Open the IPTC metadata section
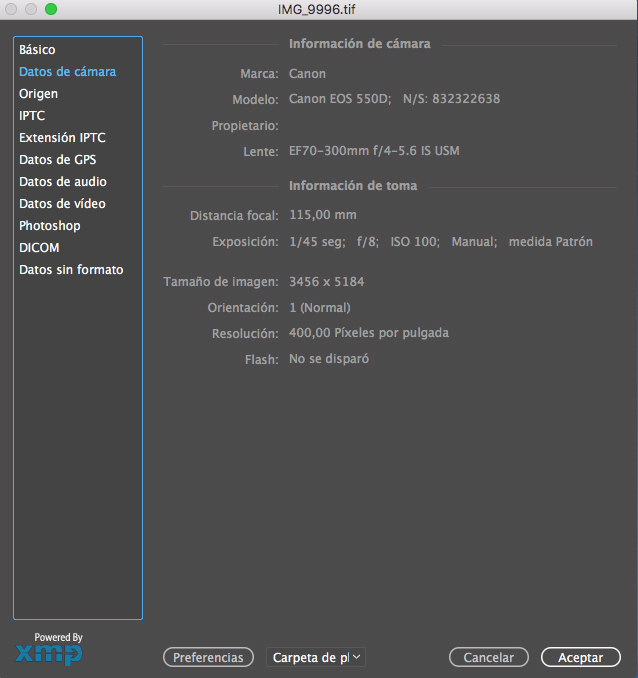This screenshot has width=638, height=678. pyautogui.click(x=32, y=116)
